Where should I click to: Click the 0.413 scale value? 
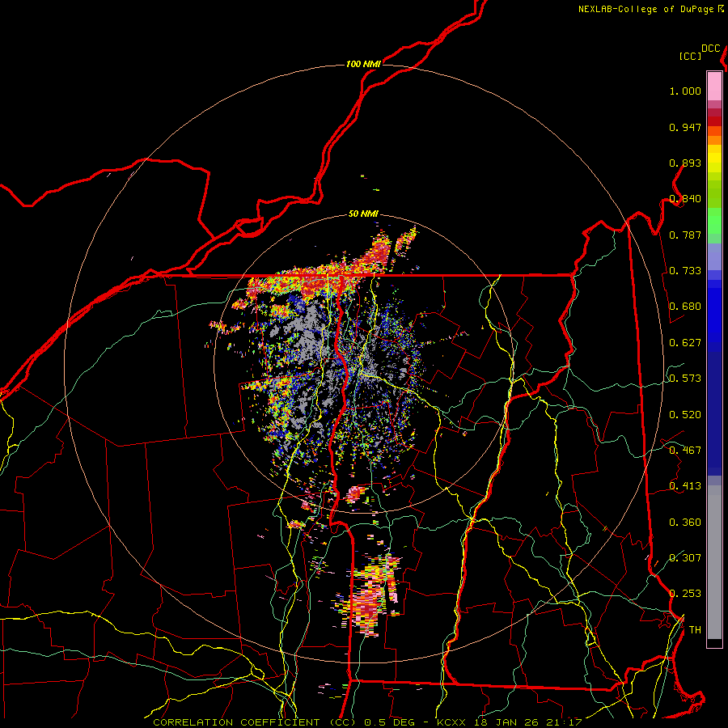(685, 486)
